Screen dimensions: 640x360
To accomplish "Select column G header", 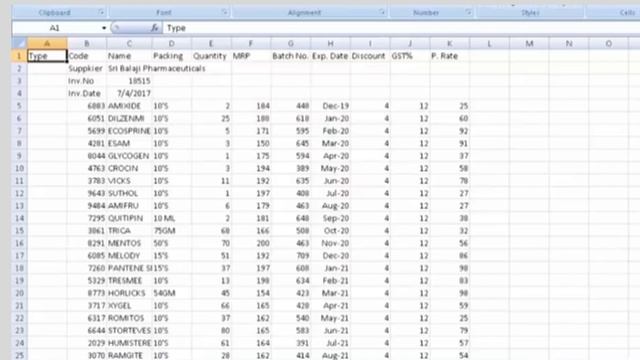I will click(x=291, y=43).
